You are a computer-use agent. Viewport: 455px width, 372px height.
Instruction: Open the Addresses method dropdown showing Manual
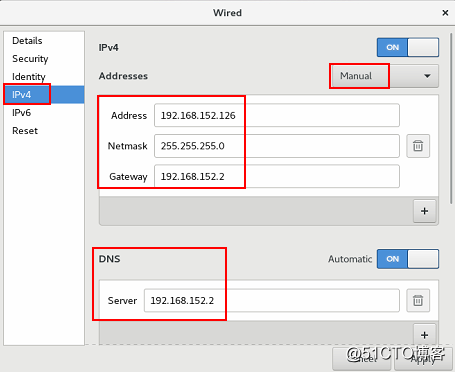coord(385,76)
